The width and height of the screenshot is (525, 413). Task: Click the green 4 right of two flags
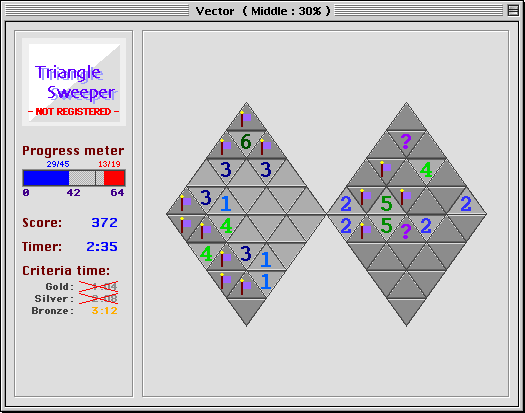tap(226, 225)
